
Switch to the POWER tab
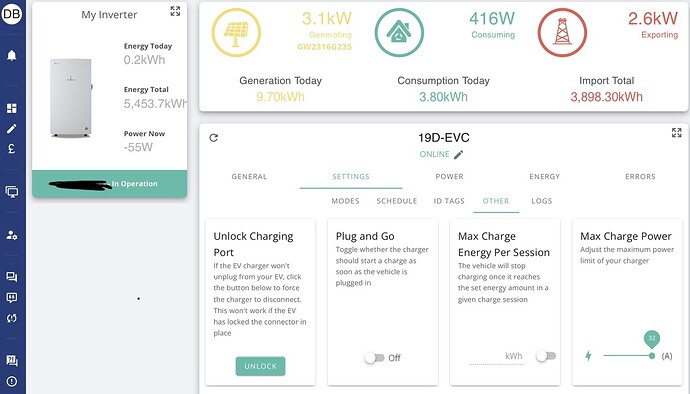pos(449,177)
